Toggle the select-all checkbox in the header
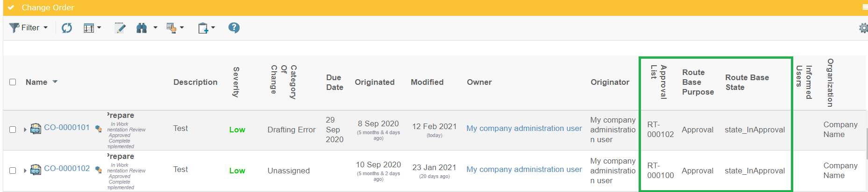Screen dimensions: 868x192 pyautogui.click(x=13, y=82)
